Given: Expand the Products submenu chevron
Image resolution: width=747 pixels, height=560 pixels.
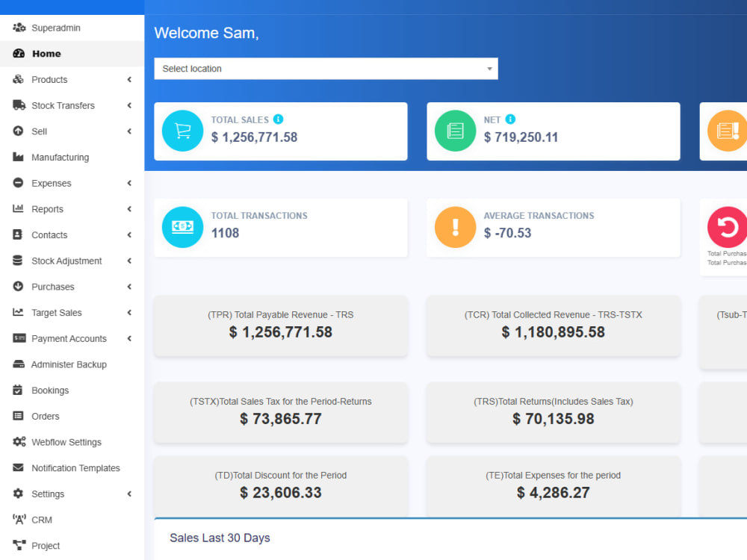Looking at the screenshot, I should tap(129, 79).
